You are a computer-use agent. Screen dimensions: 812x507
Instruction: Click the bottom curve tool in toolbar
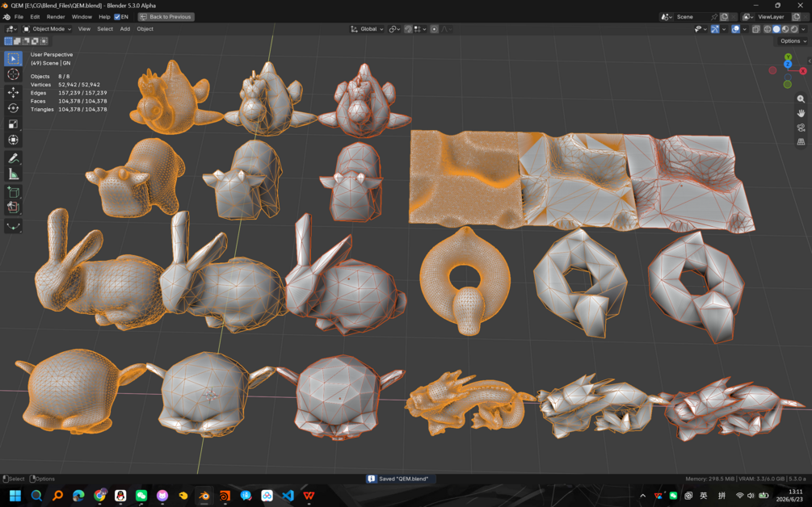tap(13, 226)
